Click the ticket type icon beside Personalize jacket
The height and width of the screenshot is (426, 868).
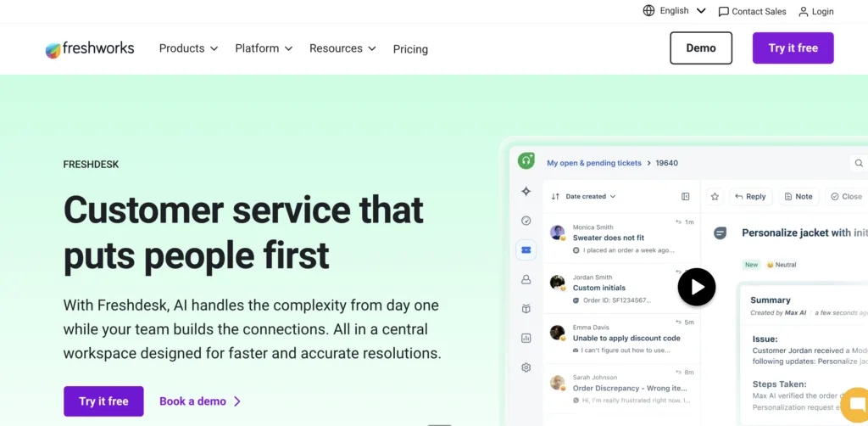[x=720, y=233]
